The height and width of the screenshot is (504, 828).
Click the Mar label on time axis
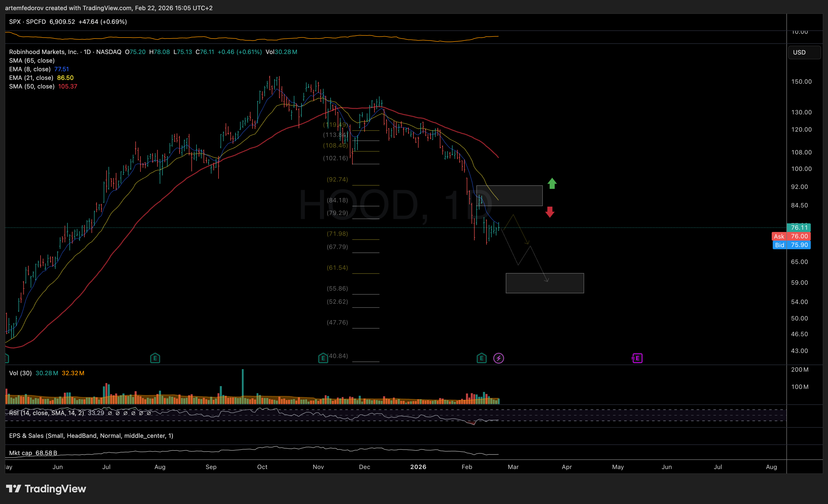[x=513, y=467]
